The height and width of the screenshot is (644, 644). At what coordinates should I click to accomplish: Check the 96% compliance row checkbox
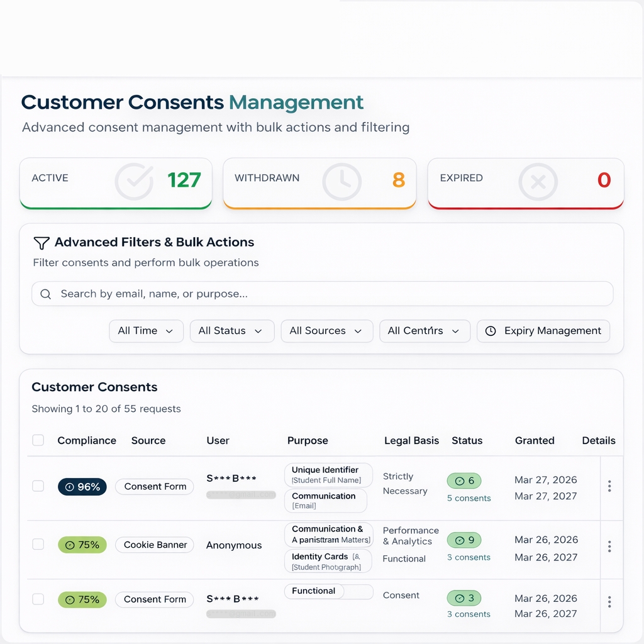click(x=38, y=486)
